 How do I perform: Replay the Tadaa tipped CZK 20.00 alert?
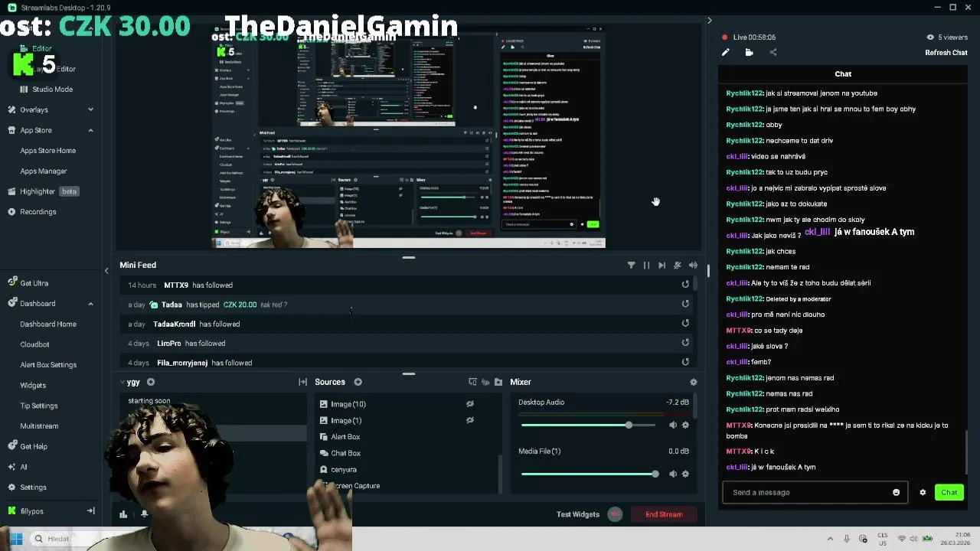pyautogui.click(x=685, y=304)
